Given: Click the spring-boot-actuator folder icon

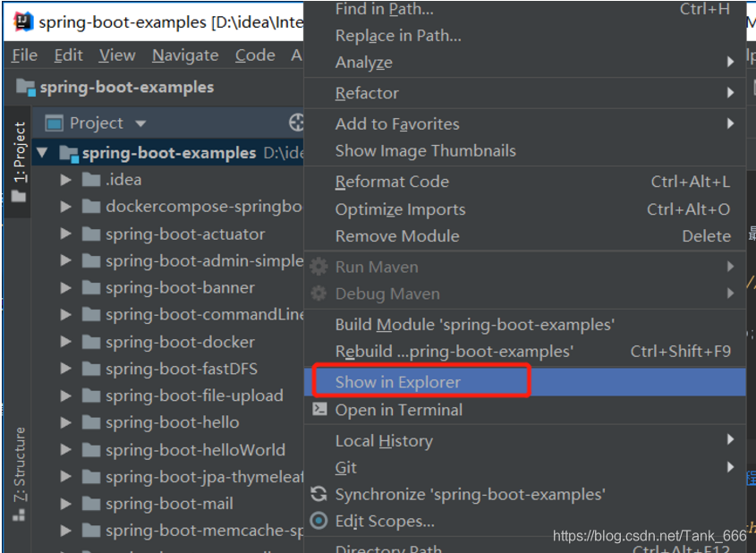Looking at the screenshot, I should [91, 234].
